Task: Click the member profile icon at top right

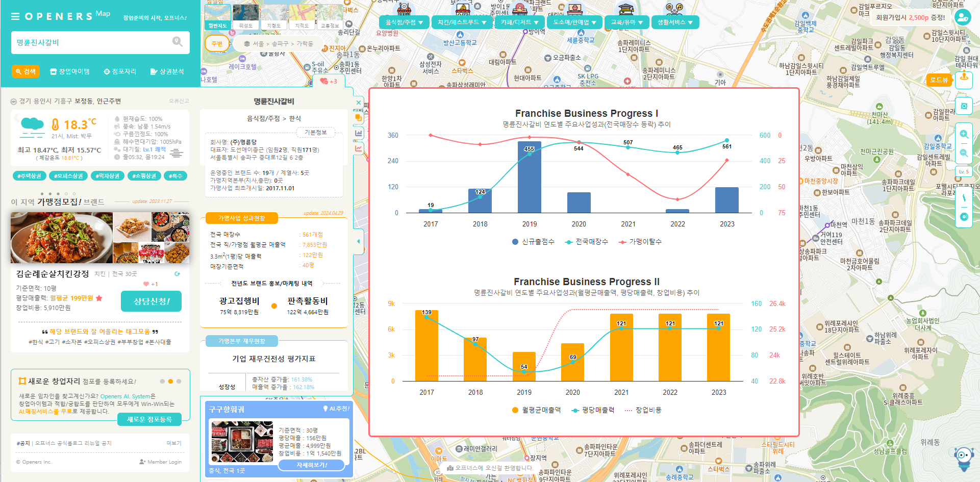Action: point(962,18)
